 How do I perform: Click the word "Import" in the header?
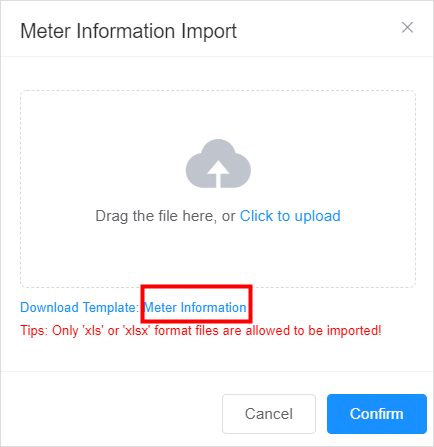tap(209, 31)
